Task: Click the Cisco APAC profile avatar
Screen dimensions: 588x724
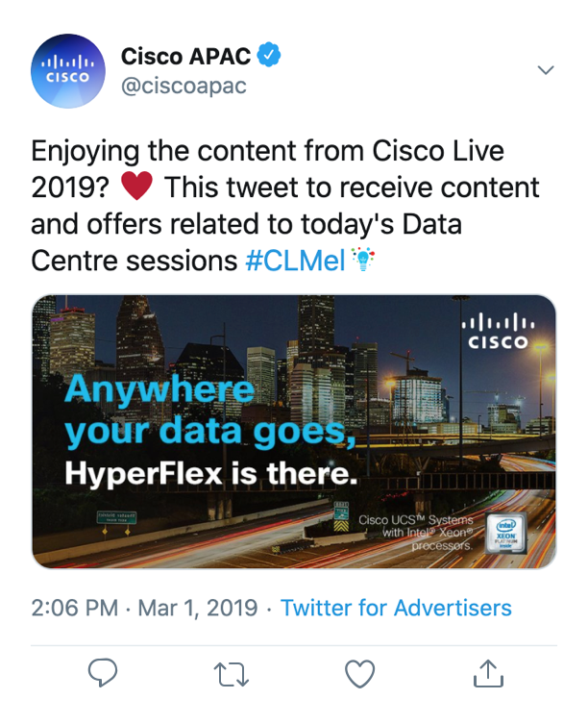Action: pos(69,73)
